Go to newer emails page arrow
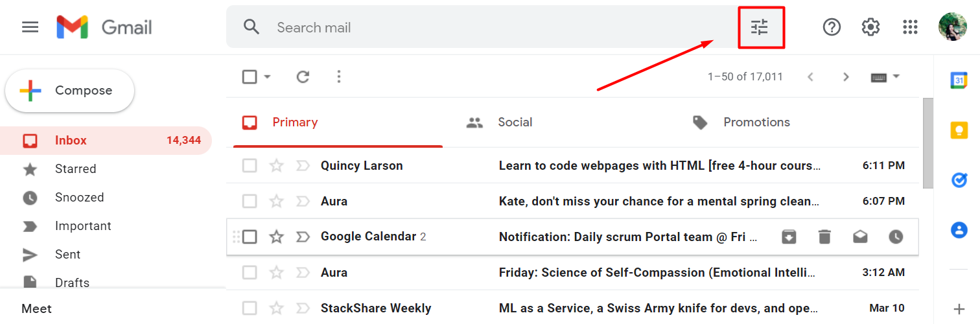 (810, 77)
